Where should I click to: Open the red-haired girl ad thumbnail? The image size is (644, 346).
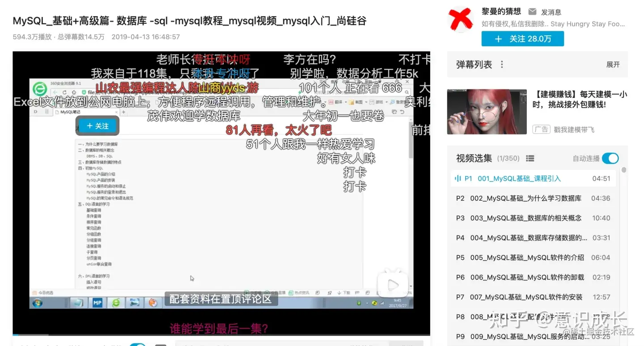pyautogui.click(x=487, y=112)
